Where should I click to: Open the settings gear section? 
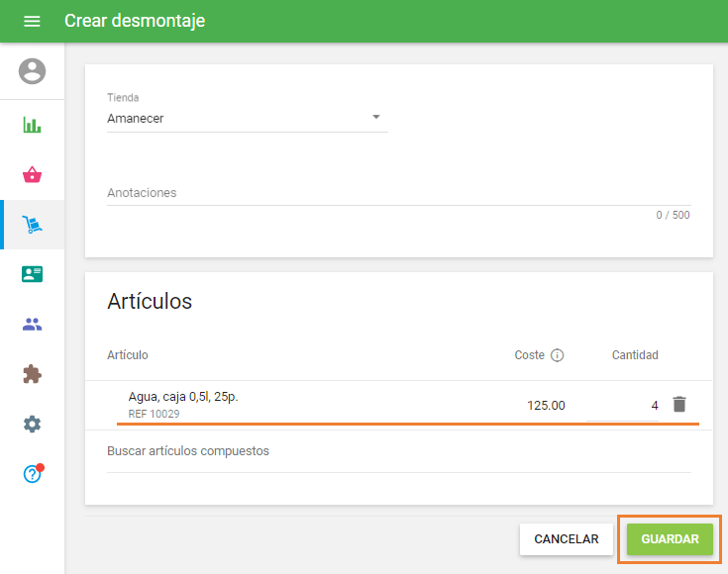32,424
